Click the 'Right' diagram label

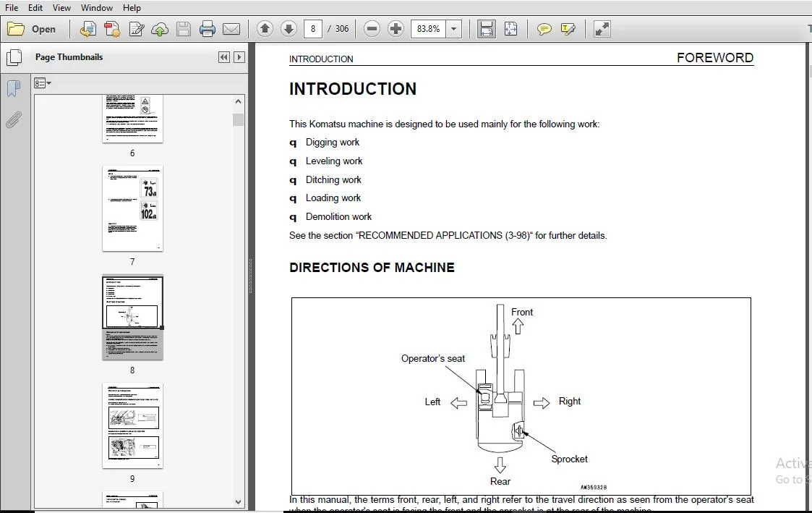(x=570, y=401)
